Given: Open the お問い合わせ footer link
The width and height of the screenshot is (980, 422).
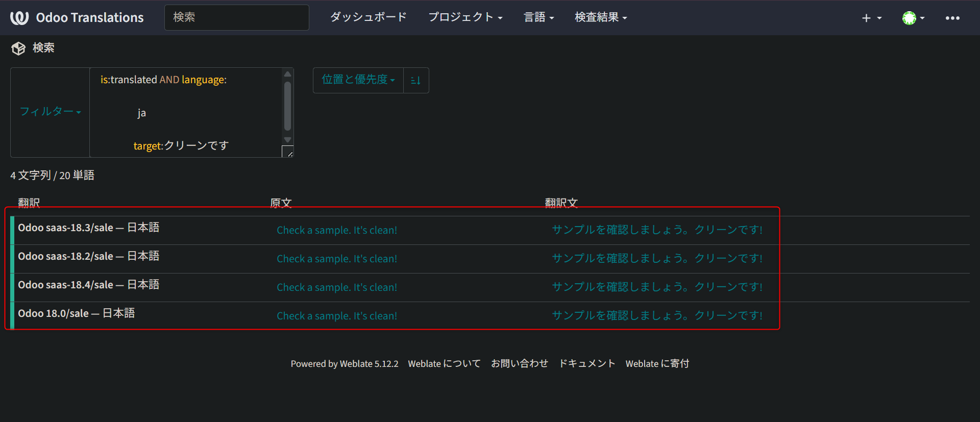Looking at the screenshot, I should [520, 364].
